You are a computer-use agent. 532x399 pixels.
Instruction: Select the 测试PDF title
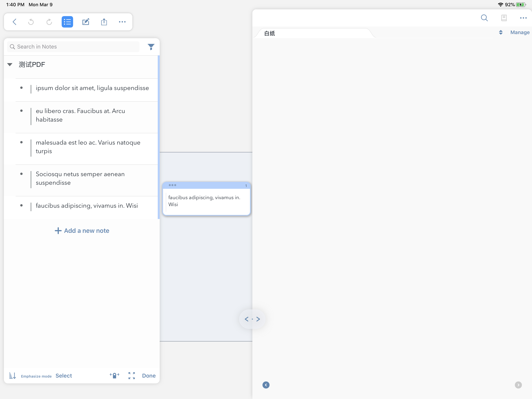click(32, 64)
